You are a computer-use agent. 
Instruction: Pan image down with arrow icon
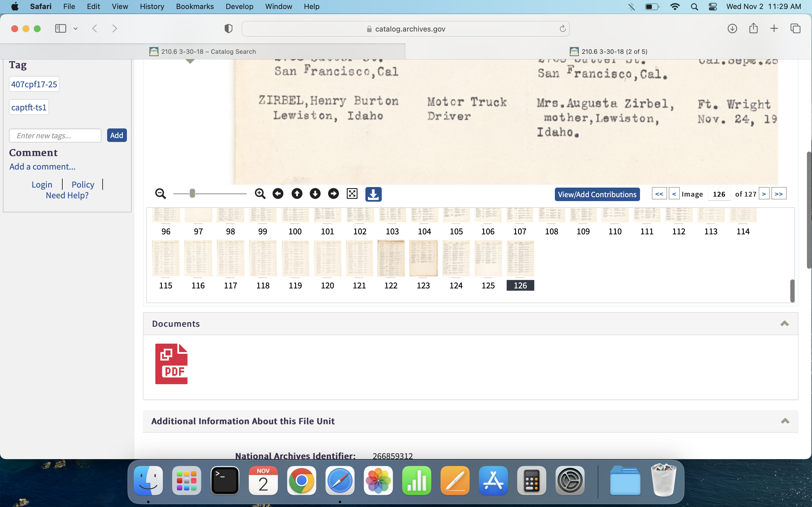tap(315, 194)
